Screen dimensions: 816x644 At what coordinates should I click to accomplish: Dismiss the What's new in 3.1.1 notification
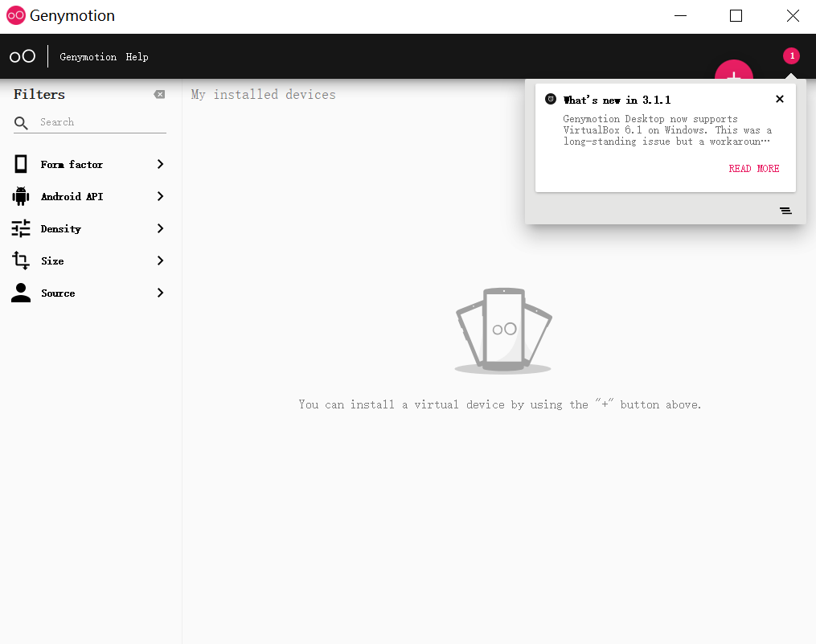pyautogui.click(x=780, y=99)
